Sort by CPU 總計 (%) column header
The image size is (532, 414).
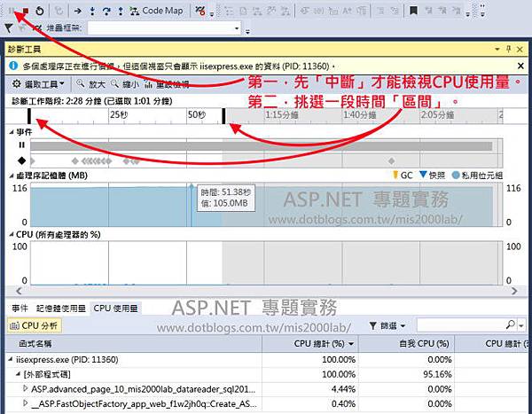(x=310, y=344)
